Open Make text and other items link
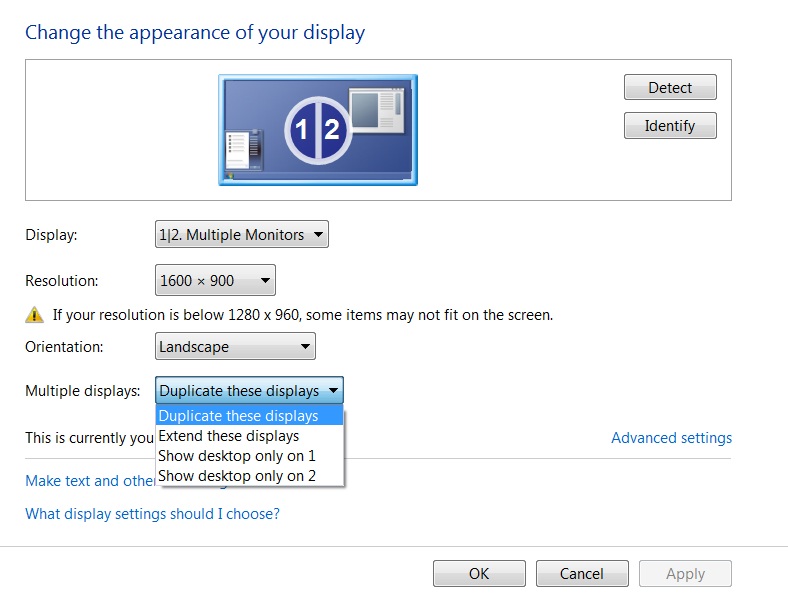Viewport: 788px width, 610px height. coord(90,481)
